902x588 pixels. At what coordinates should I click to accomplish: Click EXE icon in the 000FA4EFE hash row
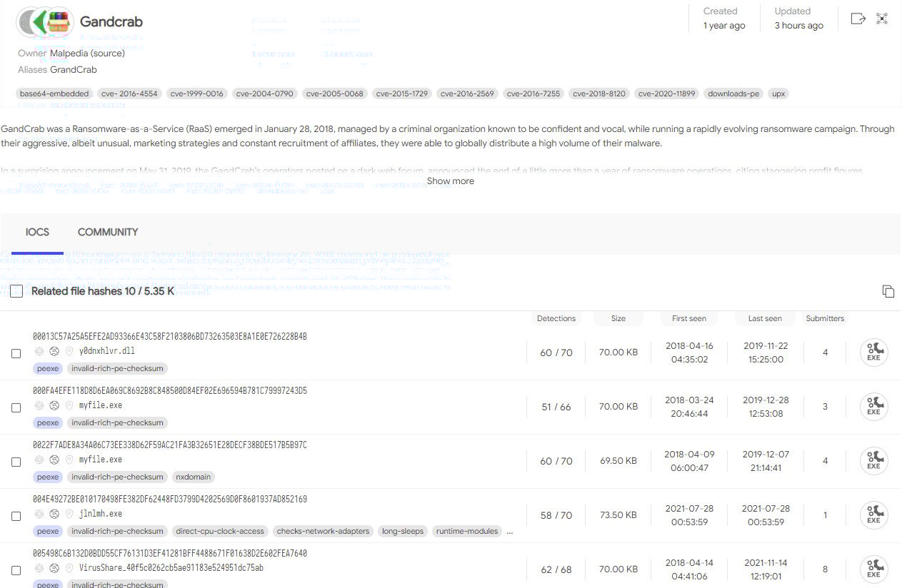(873, 407)
